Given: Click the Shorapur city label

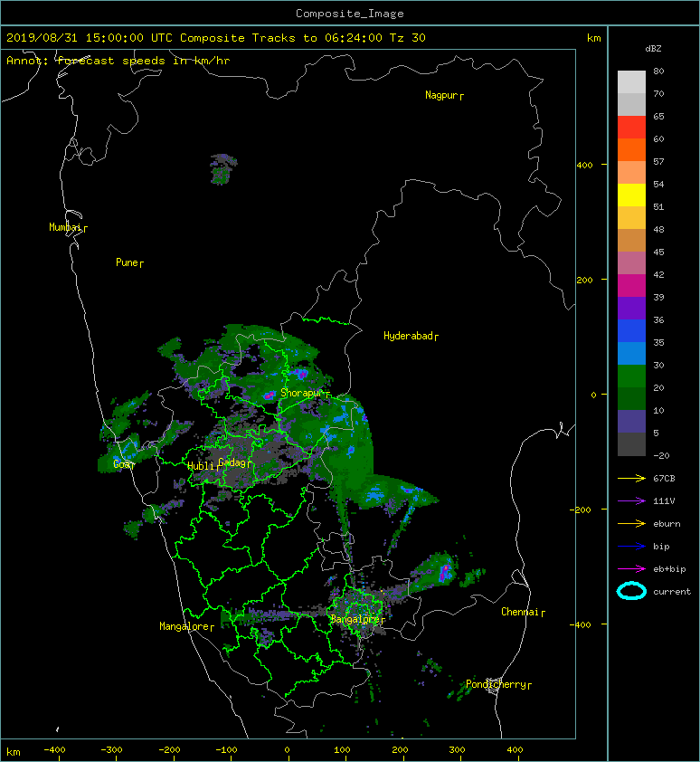Looking at the screenshot, I should (x=301, y=393).
